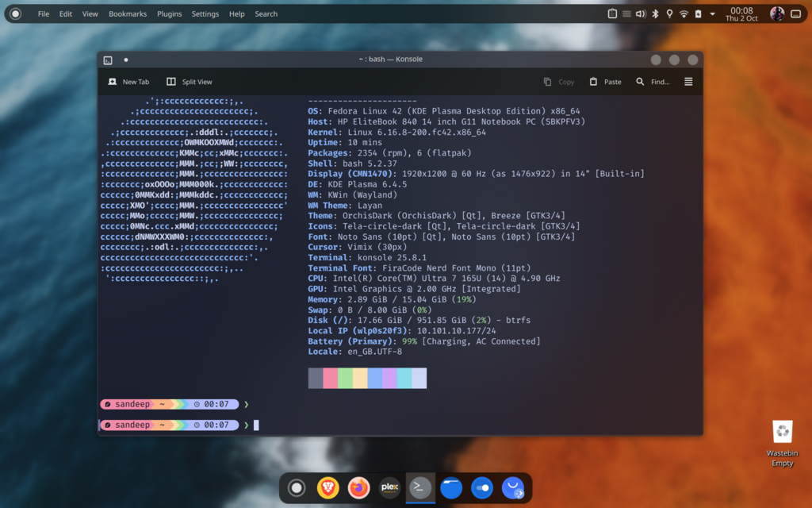
Task: Click the Paste toolbar button
Action: coord(605,82)
